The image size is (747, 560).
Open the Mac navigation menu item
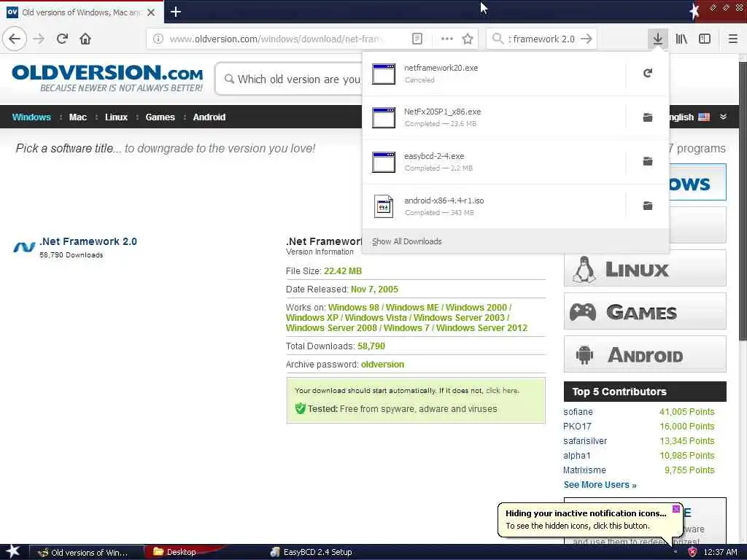(x=77, y=117)
